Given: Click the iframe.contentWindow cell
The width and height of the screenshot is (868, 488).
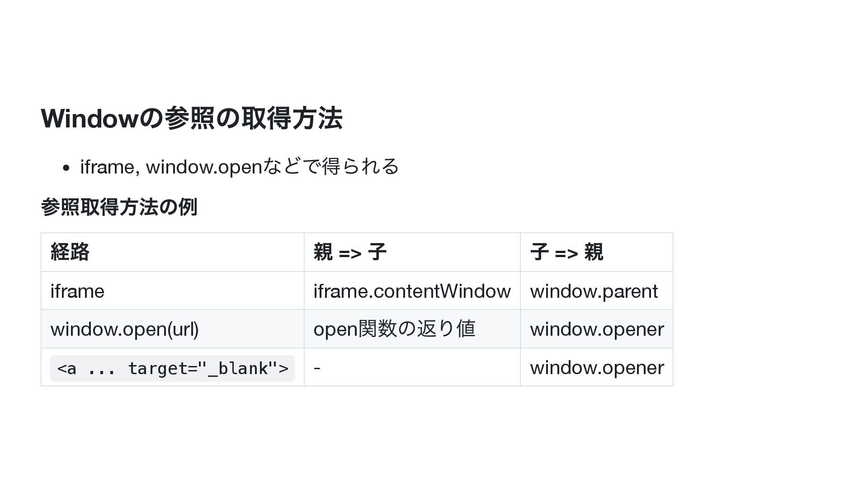Looking at the screenshot, I should pos(412,291).
